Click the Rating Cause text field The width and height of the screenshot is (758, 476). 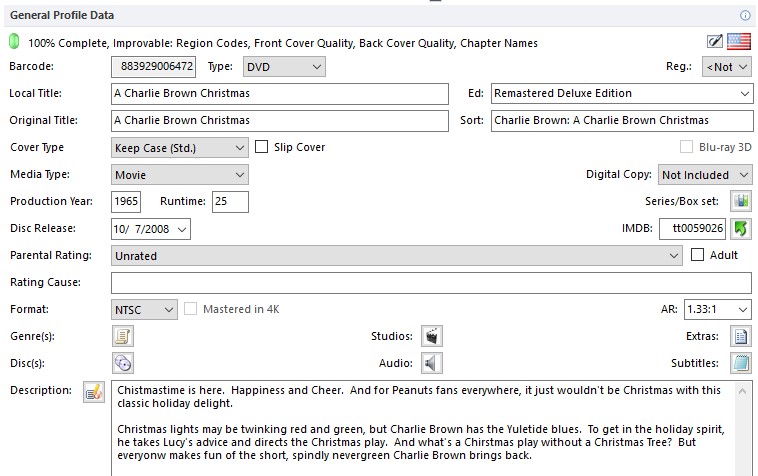[x=431, y=283]
